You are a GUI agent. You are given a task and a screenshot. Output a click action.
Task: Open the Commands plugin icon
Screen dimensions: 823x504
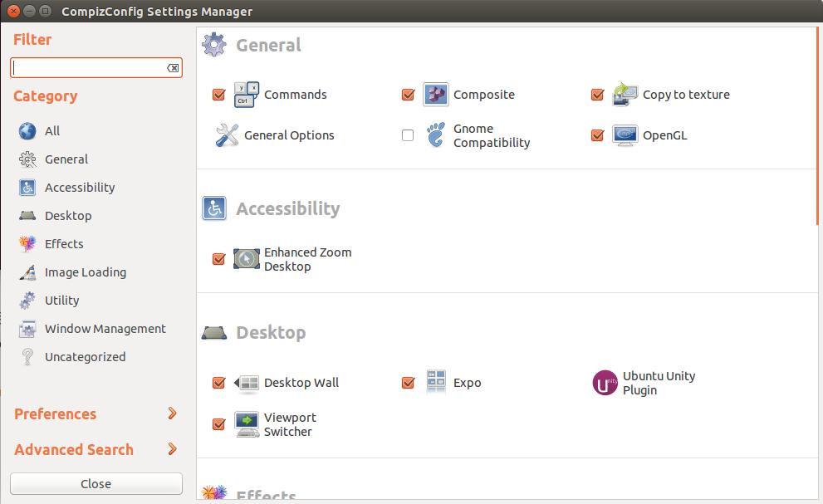point(246,95)
